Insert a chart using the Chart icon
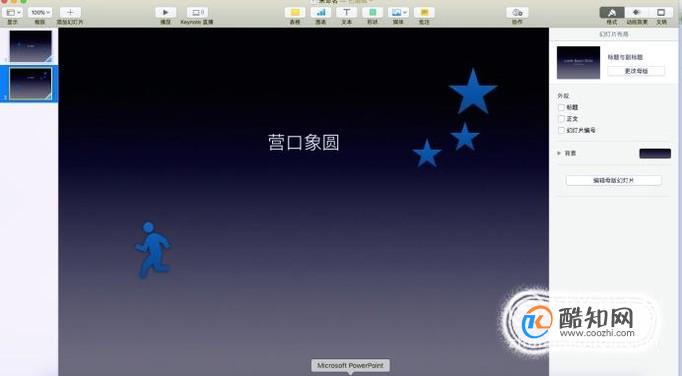The height and width of the screenshot is (376, 682). pos(321,13)
